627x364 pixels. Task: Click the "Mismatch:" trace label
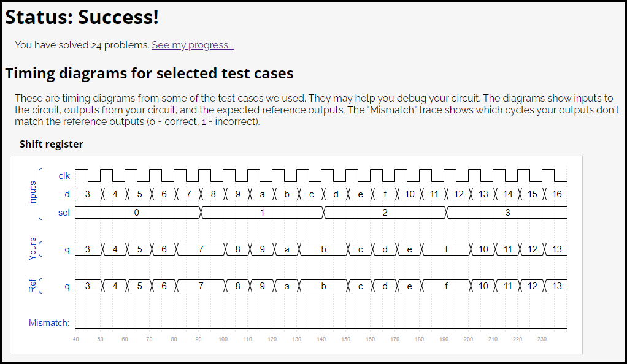[x=49, y=323]
